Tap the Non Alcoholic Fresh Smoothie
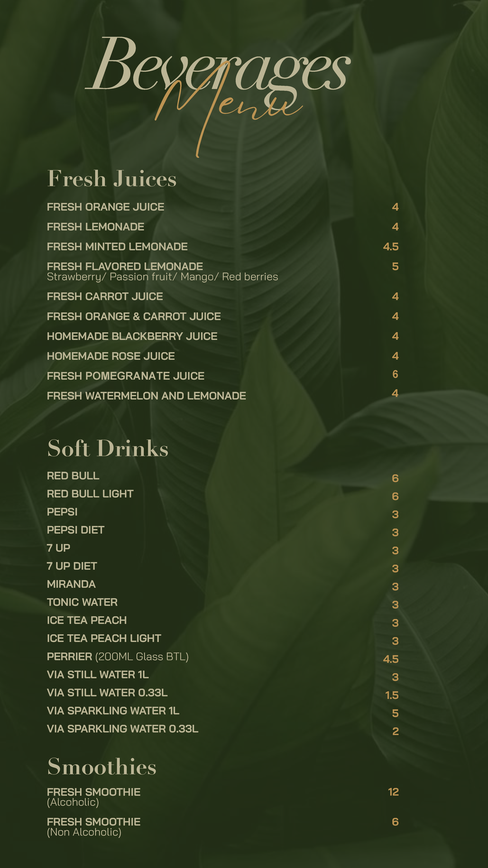This screenshot has width=488, height=868. click(94, 827)
